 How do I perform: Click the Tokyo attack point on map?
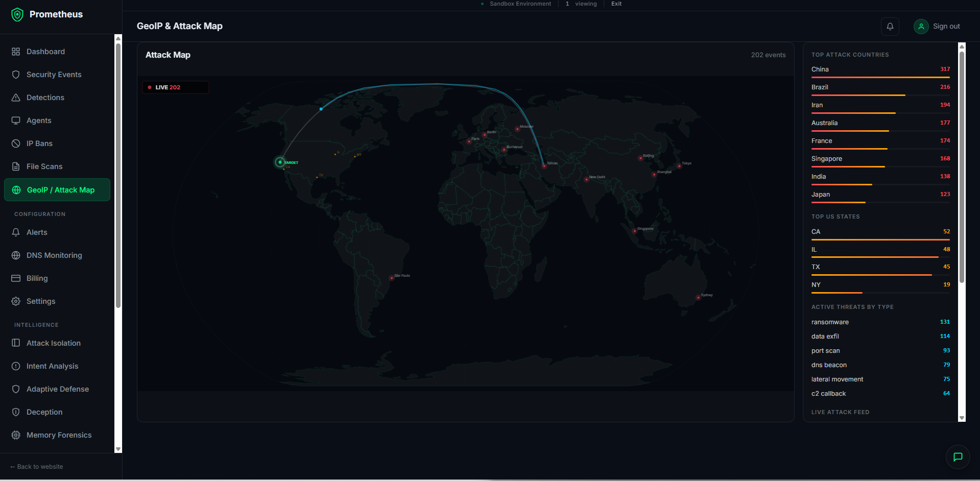coord(679,166)
